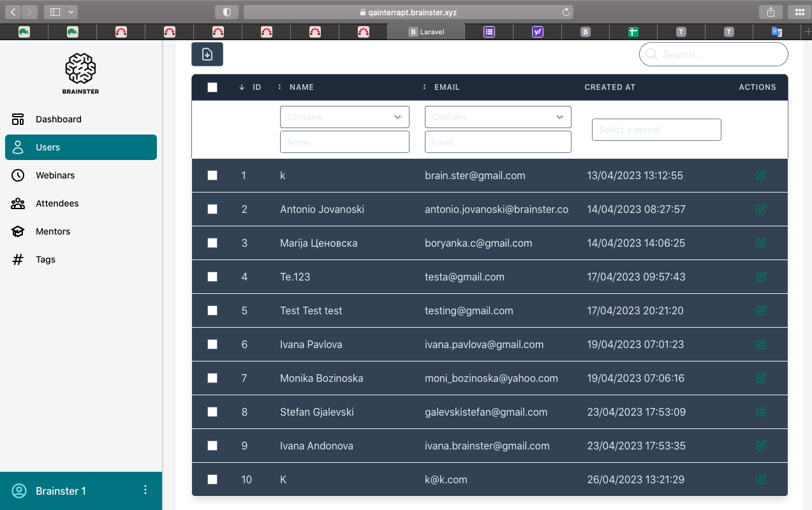This screenshot has height=510, width=812.
Task: Click edit icon for user K with ID 10
Action: 760,479
